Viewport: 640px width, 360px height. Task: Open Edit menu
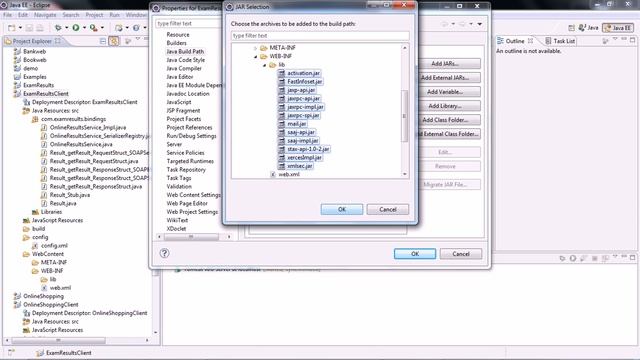tap(23, 15)
